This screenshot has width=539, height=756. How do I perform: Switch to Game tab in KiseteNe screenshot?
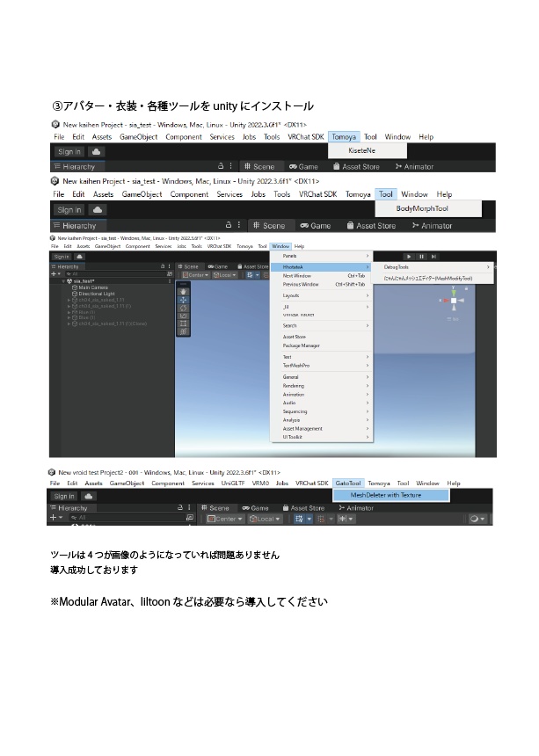[303, 167]
